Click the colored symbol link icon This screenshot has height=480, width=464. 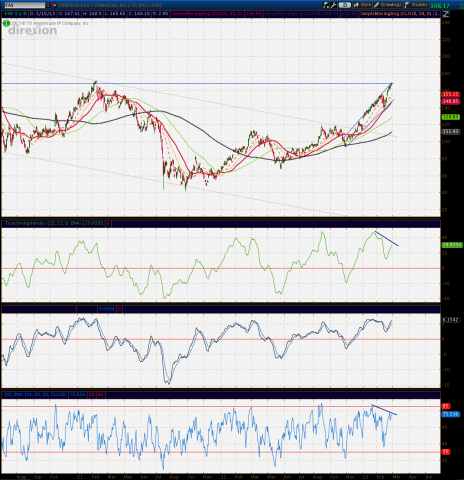click(54, 5)
